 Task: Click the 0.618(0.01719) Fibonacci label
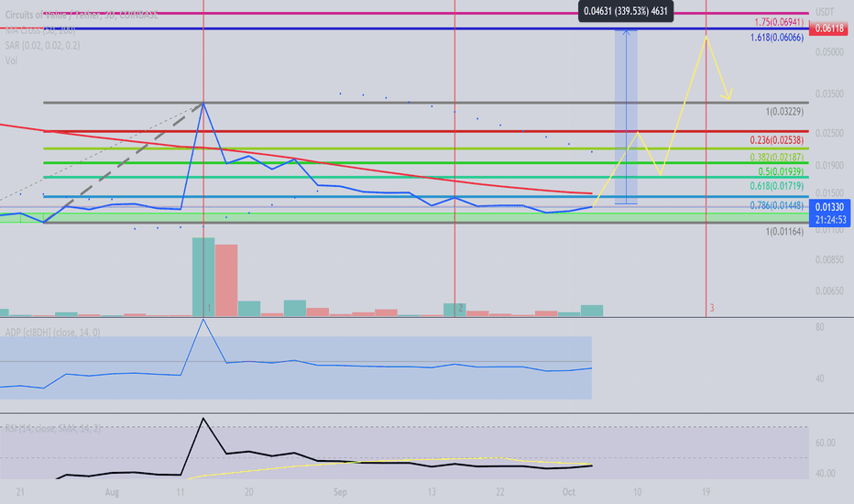coord(777,186)
